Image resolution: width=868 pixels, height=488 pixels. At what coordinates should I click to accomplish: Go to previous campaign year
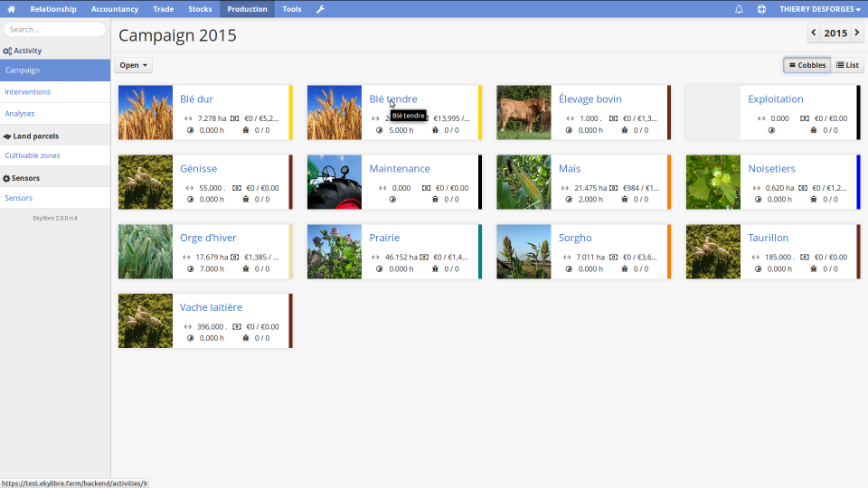[813, 33]
